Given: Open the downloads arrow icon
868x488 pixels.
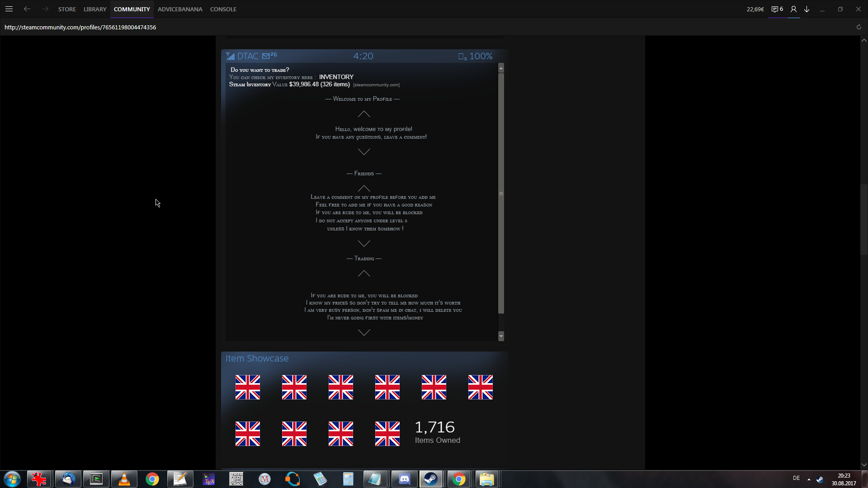Looking at the screenshot, I should click(807, 9).
